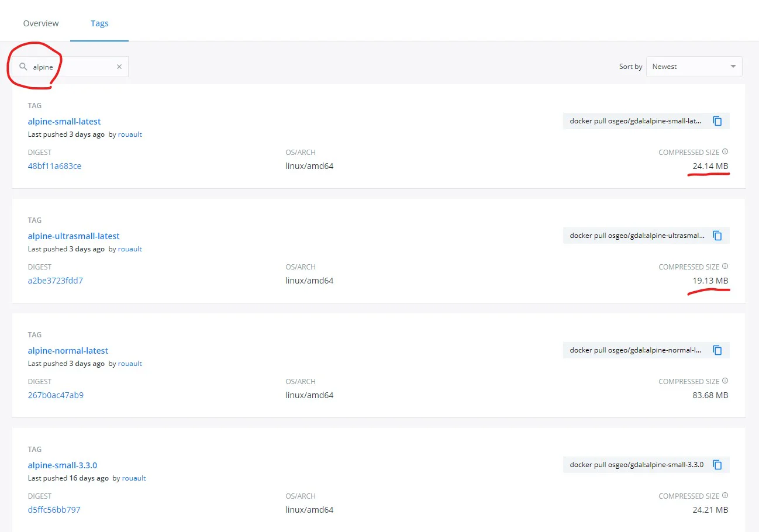Screen dimensions: 759x532
Task: Open the alpine-small-3.3.0 tag link
Action: (63, 465)
